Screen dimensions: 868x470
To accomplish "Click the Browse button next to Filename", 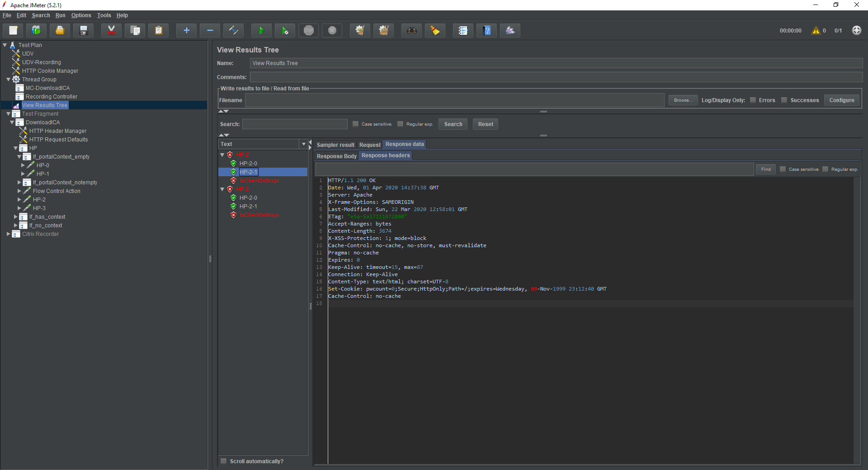I will pyautogui.click(x=683, y=100).
